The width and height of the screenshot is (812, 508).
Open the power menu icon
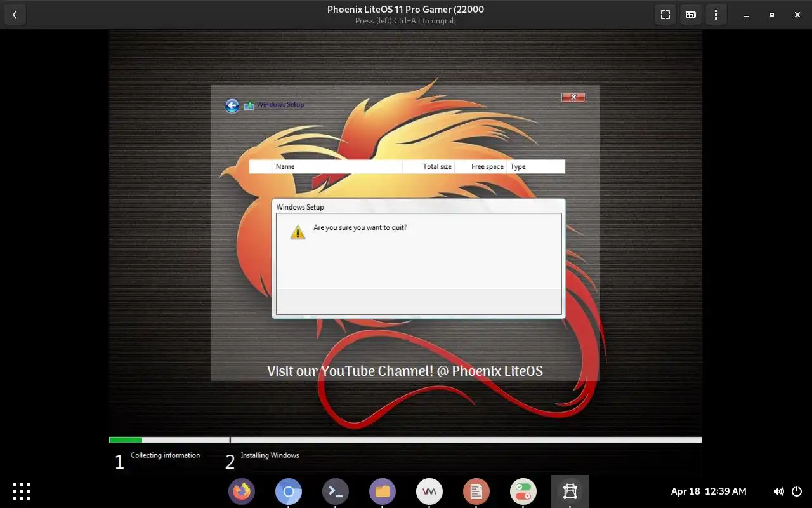tap(797, 491)
